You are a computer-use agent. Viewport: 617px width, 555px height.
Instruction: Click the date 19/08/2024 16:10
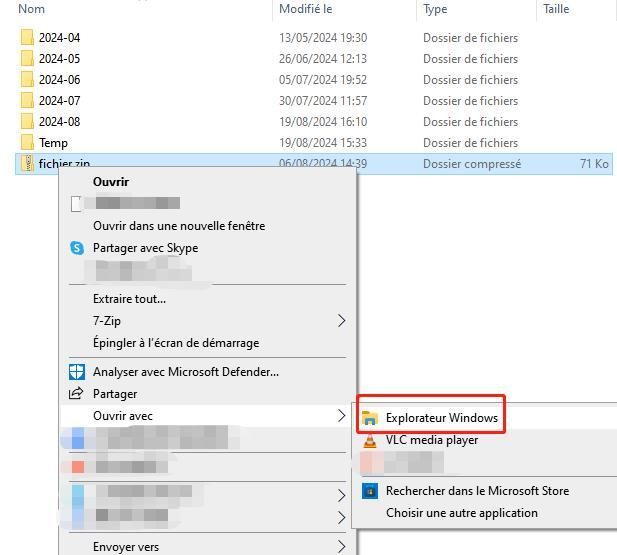[x=323, y=122]
